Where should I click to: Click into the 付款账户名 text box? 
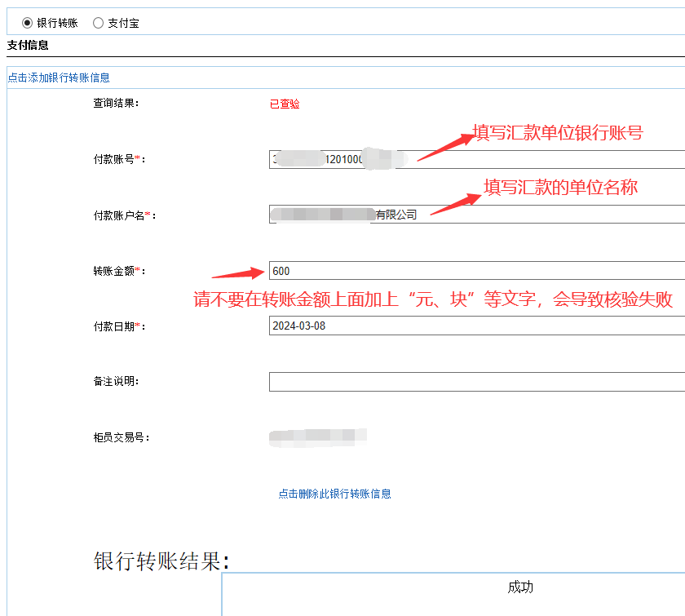tap(538, 215)
